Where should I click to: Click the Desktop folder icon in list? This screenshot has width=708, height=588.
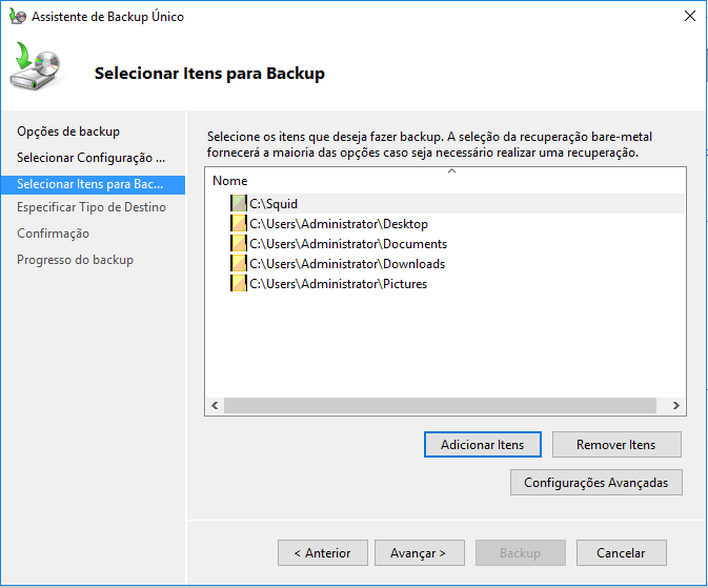pos(238,224)
